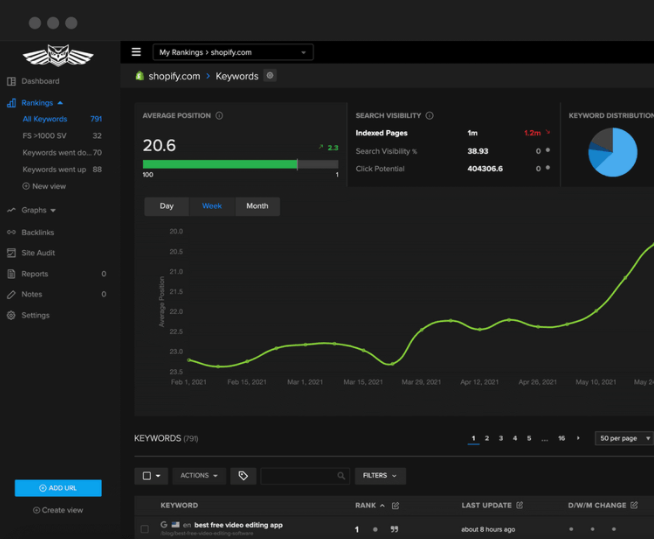Click chart data point at Feb 1, 2021

tap(189, 360)
